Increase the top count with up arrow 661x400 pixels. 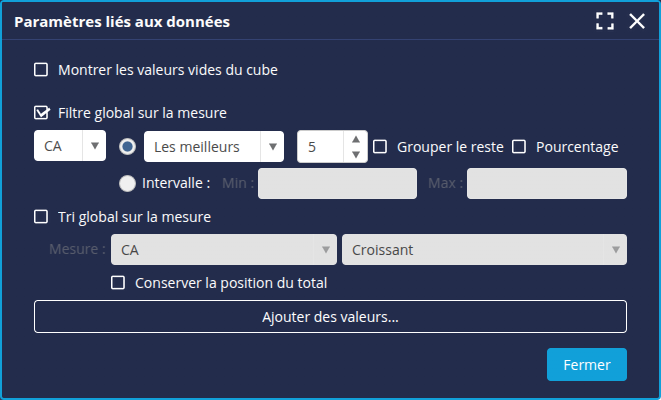coord(356,140)
